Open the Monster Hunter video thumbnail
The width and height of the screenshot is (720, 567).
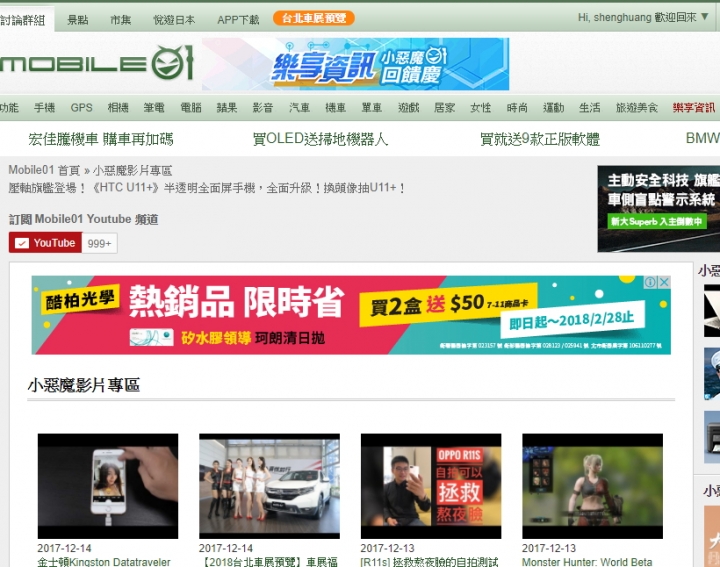click(592, 486)
